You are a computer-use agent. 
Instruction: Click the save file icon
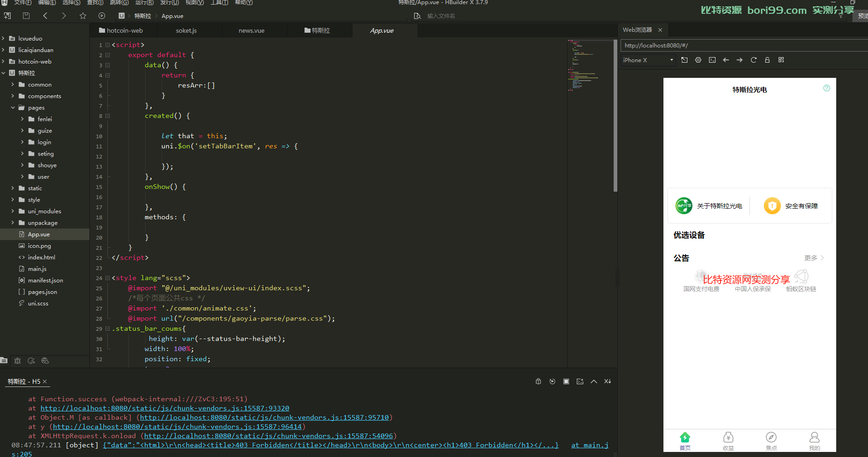26,16
